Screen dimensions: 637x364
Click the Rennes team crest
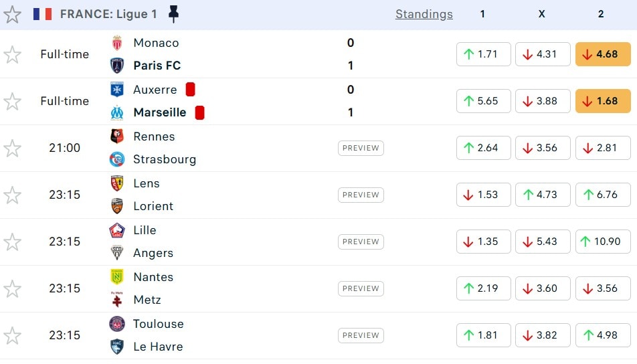point(117,136)
